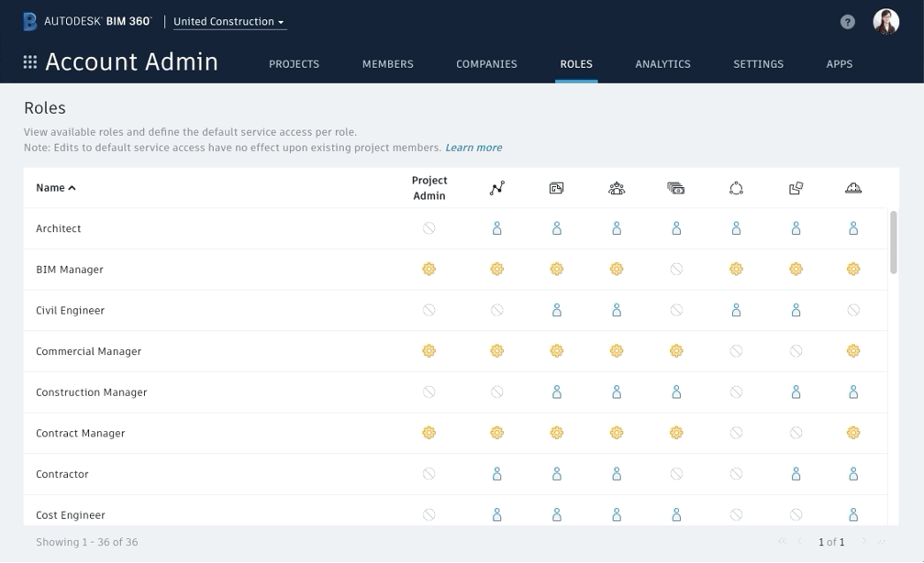Toggle Civil Engineer's Field Management access
Screen dimensions: 924x563
(853, 310)
